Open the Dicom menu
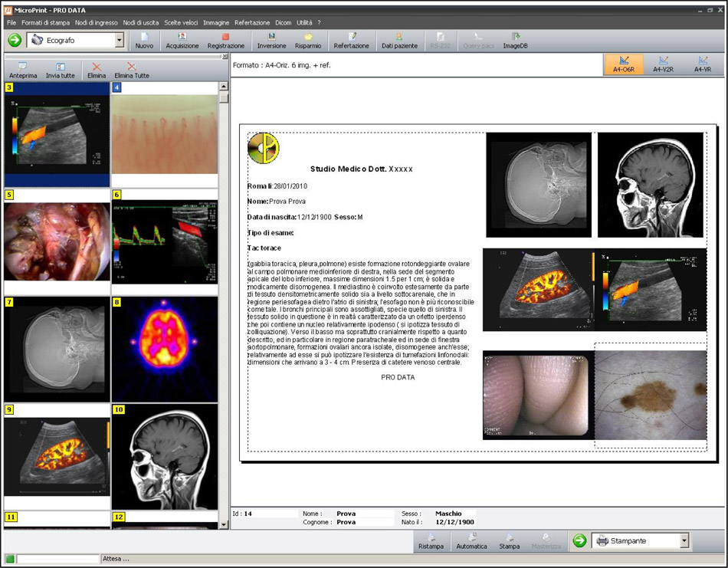 [284, 22]
